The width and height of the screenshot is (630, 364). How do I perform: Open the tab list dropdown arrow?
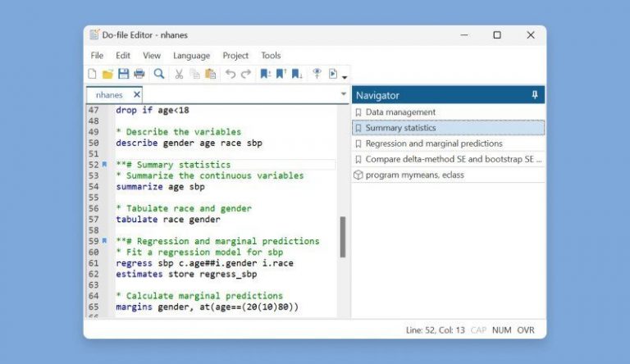344,94
